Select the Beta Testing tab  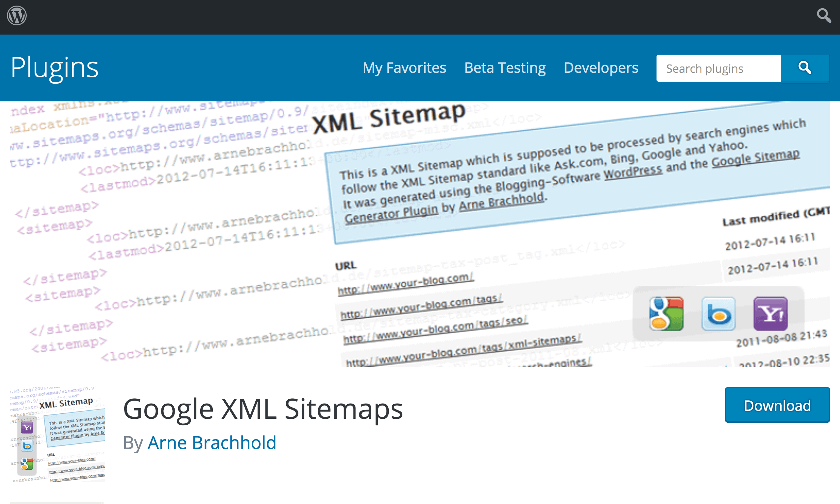(503, 68)
